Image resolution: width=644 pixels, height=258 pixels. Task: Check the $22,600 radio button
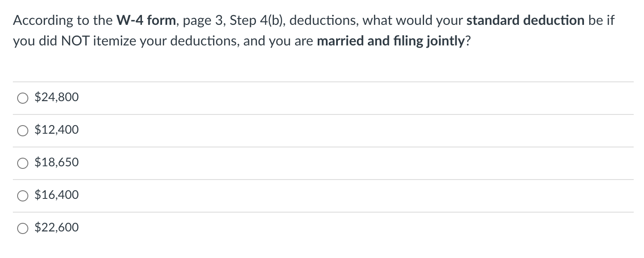click(23, 228)
